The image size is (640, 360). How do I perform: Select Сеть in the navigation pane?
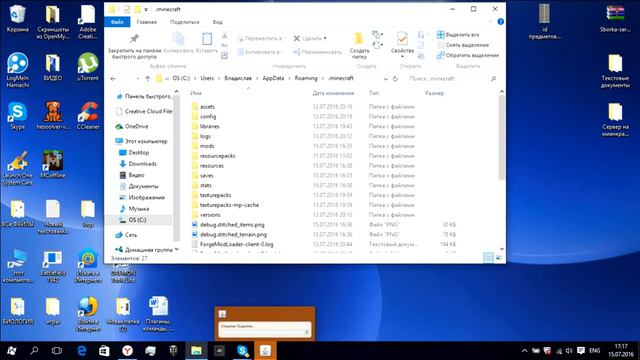pyautogui.click(x=127, y=235)
